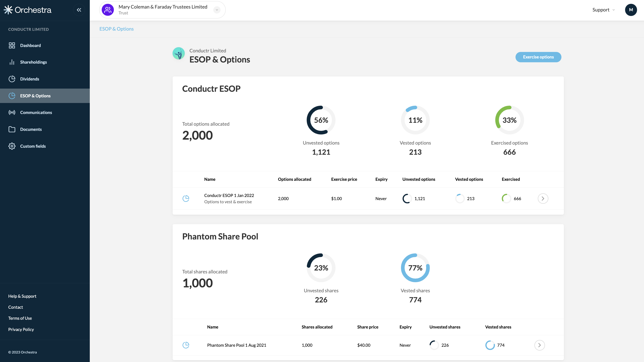Click the CONDUCTR LIMITED sidebar label
The image size is (644, 362).
tap(29, 29)
